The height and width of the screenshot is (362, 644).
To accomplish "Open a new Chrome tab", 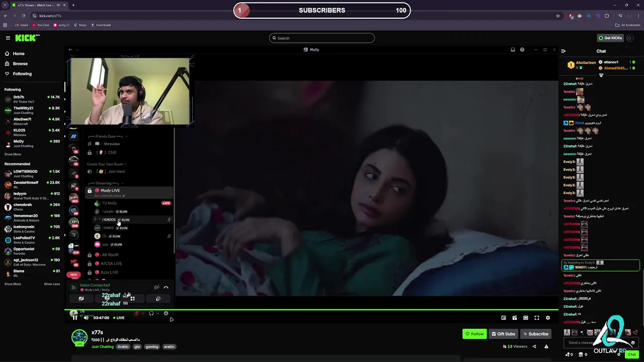I will (73, 5).
